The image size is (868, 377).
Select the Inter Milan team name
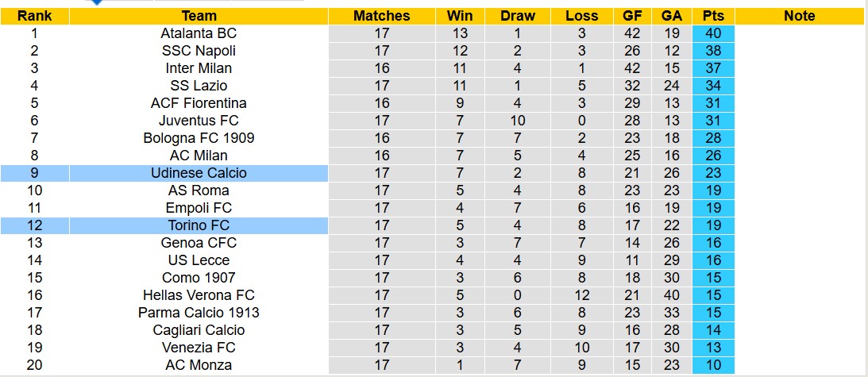pos(199,68)
